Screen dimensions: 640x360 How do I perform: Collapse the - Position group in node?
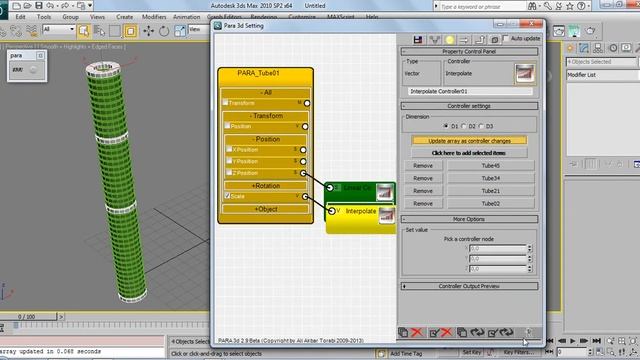click(x=265, y=139)
